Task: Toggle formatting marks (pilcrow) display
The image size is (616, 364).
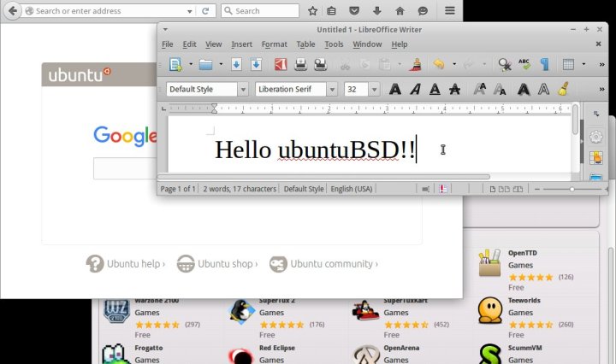Action: click(544, 64)
